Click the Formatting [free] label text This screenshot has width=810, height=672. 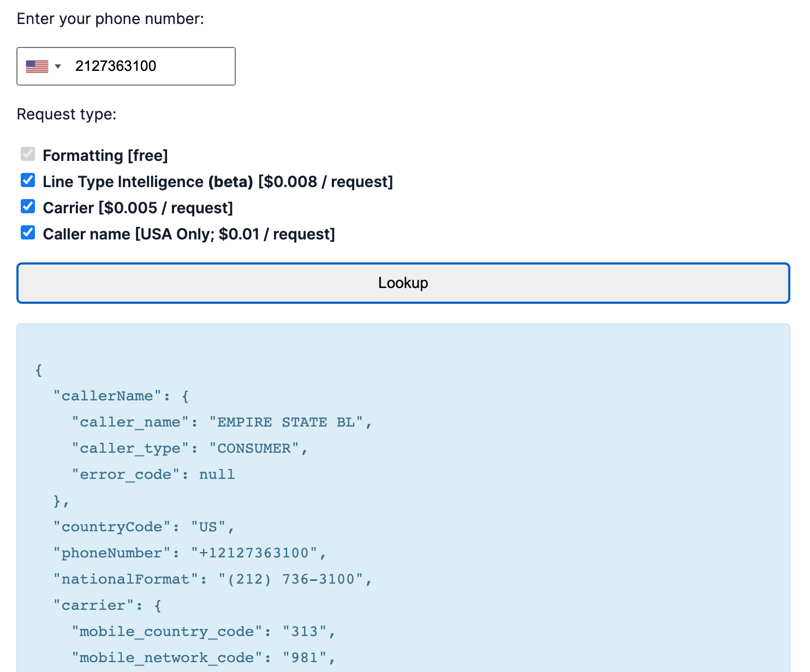(x=105, y=156)
